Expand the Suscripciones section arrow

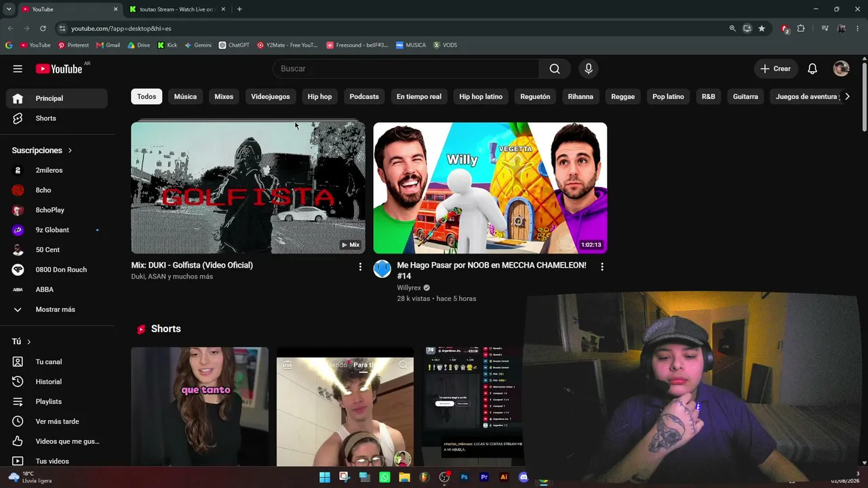coord(70,150)
